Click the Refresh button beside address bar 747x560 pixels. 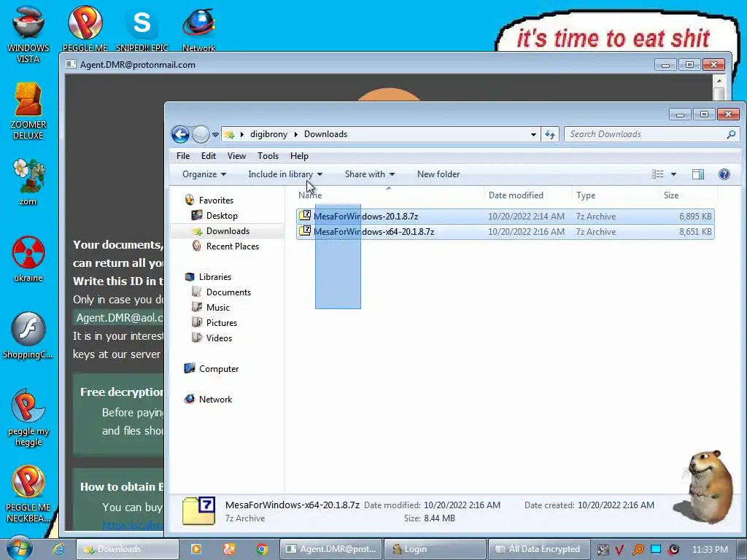pos(550,134)
